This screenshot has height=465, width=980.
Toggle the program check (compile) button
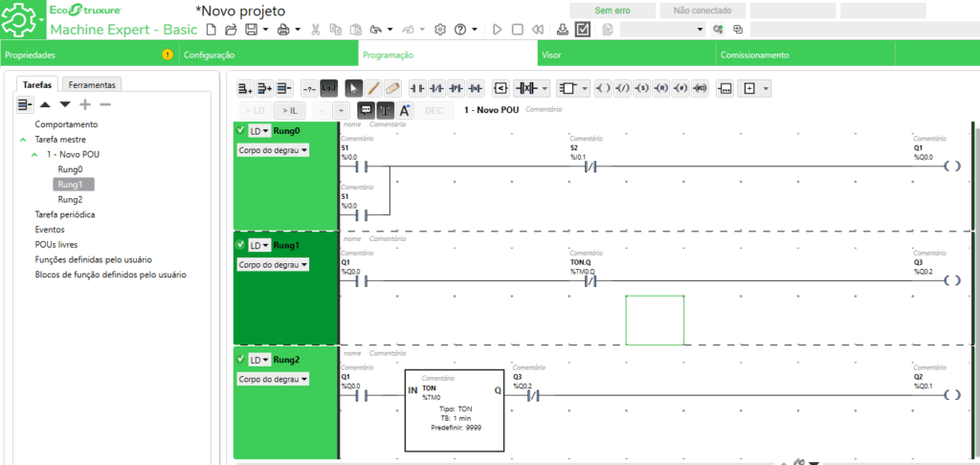(x=583, y=30)
